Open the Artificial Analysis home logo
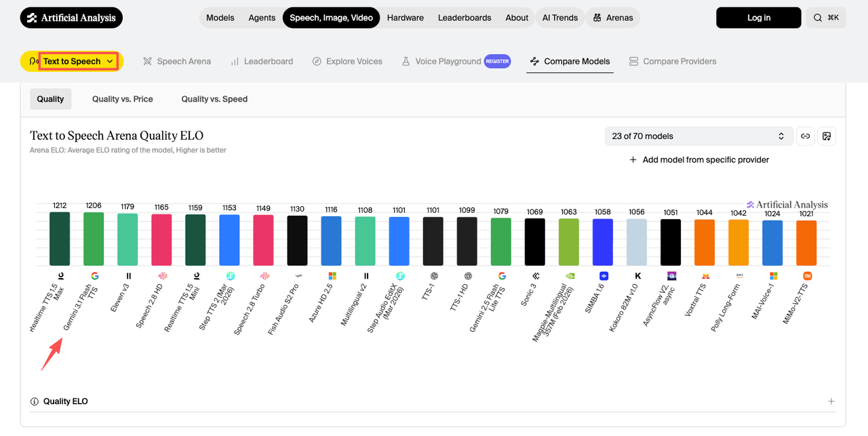The image size is (868, 436). (x=71, y=18)
